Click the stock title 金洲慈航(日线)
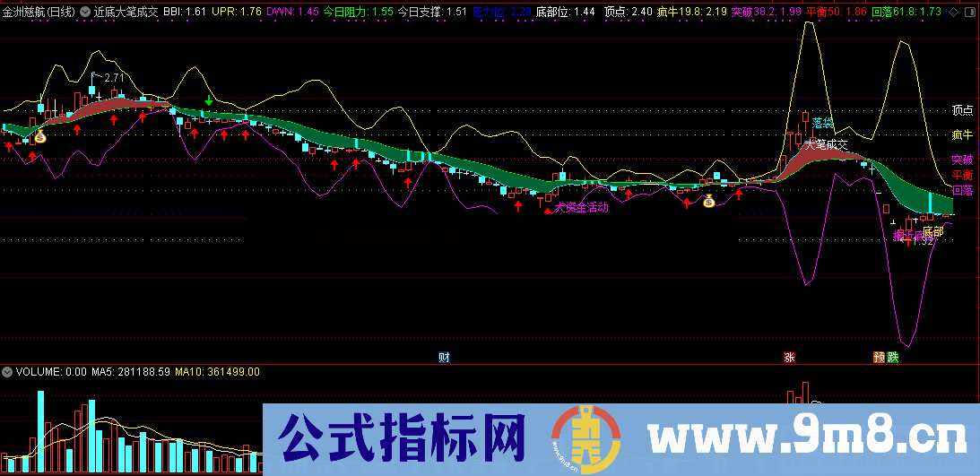The width and height of the screenshot is (980, 476). (x=39, y=12)
